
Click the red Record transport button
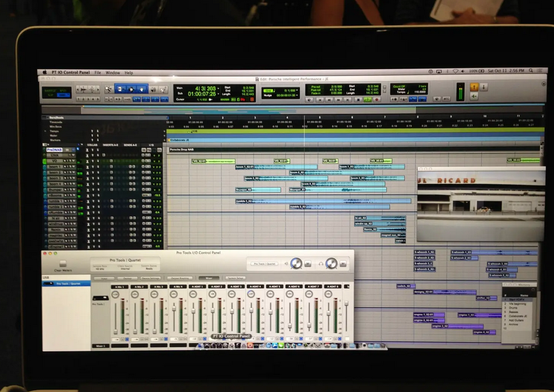[377, 100]
